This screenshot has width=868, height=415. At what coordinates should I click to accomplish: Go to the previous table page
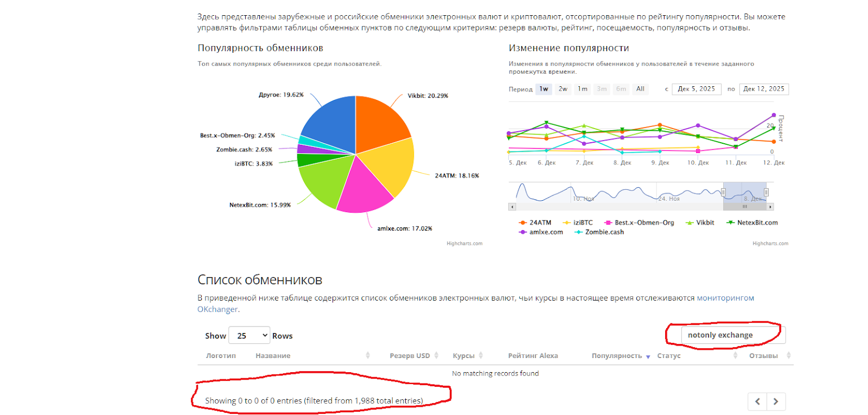pyautogui.click(x=757, y=401)
